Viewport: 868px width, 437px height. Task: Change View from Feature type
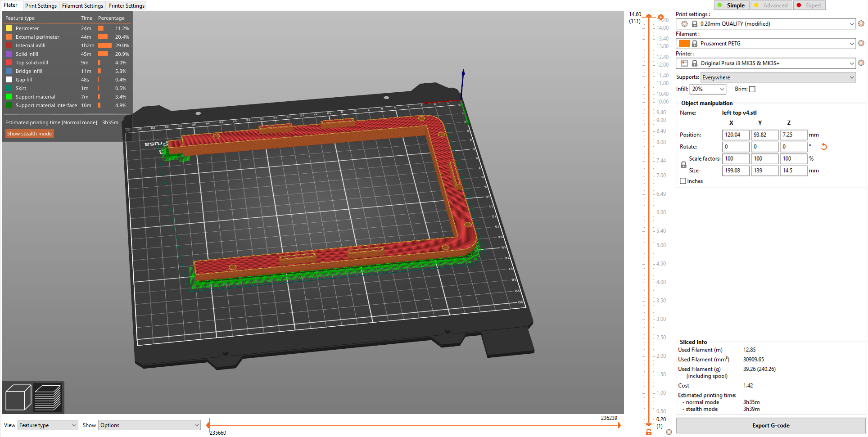tap(47, 425)
